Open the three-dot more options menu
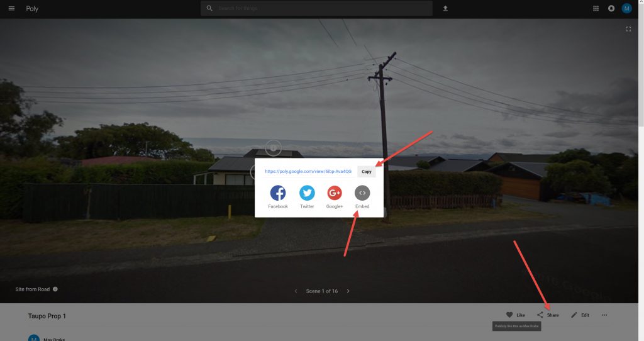This screenshot has width=644, height=341. (604, 315)
